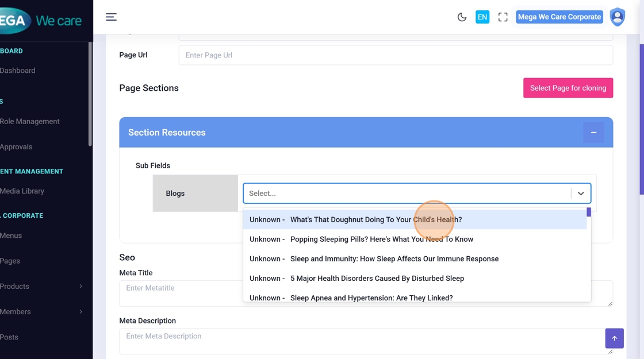
Task: Open Role Management in sidebar
Action: coord(30,121)
